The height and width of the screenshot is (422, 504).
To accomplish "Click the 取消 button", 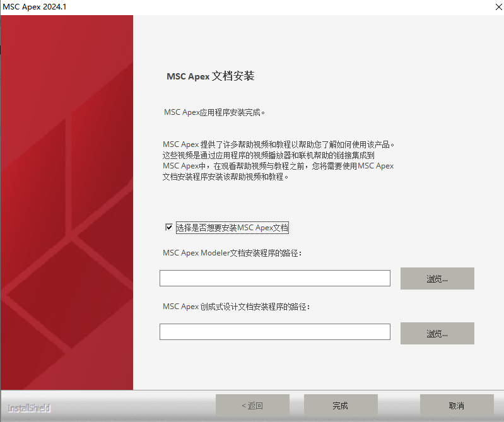I will point(457,406).
